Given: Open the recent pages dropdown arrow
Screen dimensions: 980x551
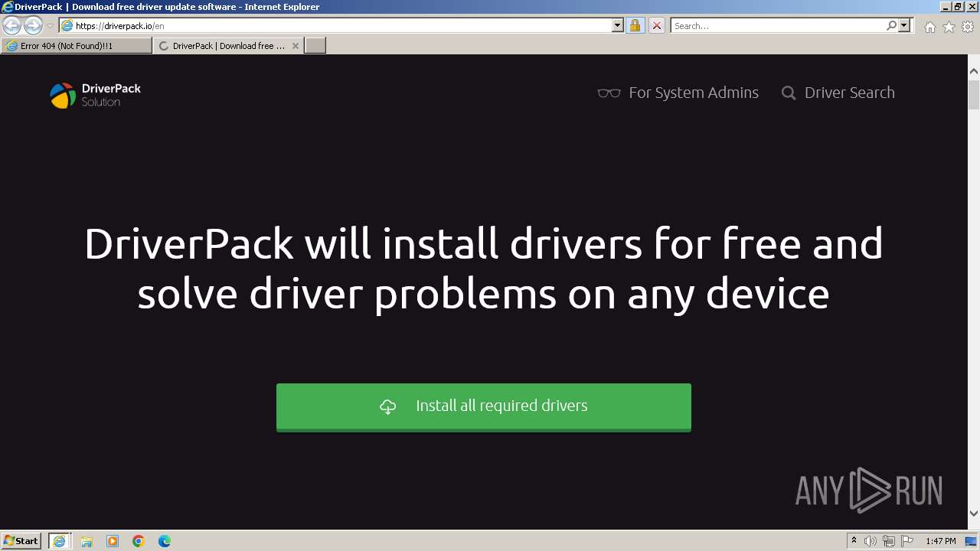Looking at the screenshot, I should point(50,26).
